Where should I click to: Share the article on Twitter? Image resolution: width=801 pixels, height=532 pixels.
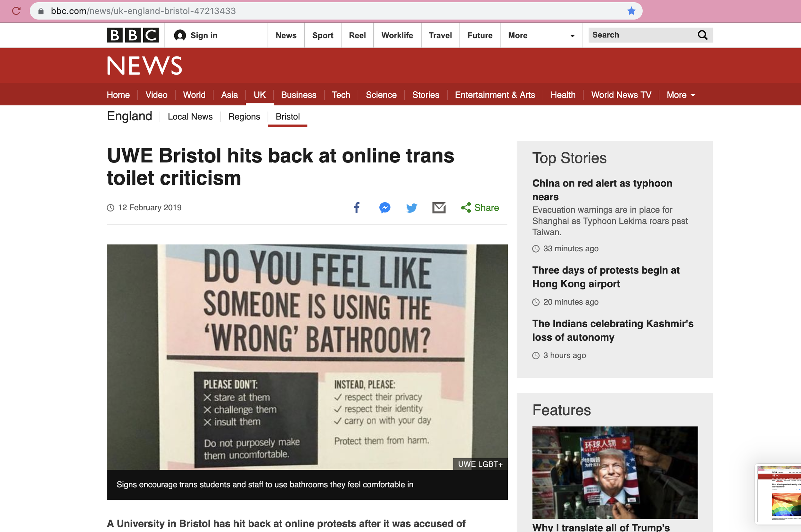[411, 207]
